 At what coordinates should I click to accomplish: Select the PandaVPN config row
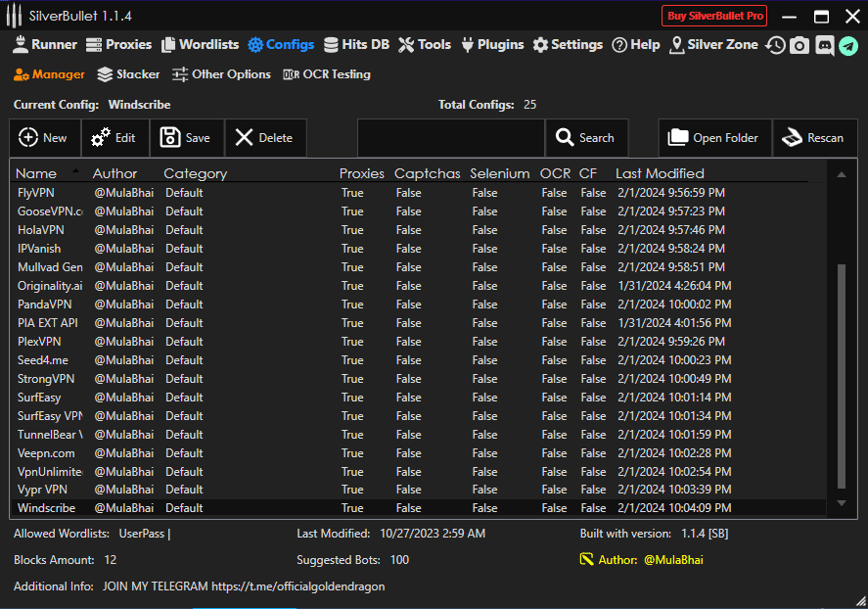pyautogui.click(x=419, y=304)
